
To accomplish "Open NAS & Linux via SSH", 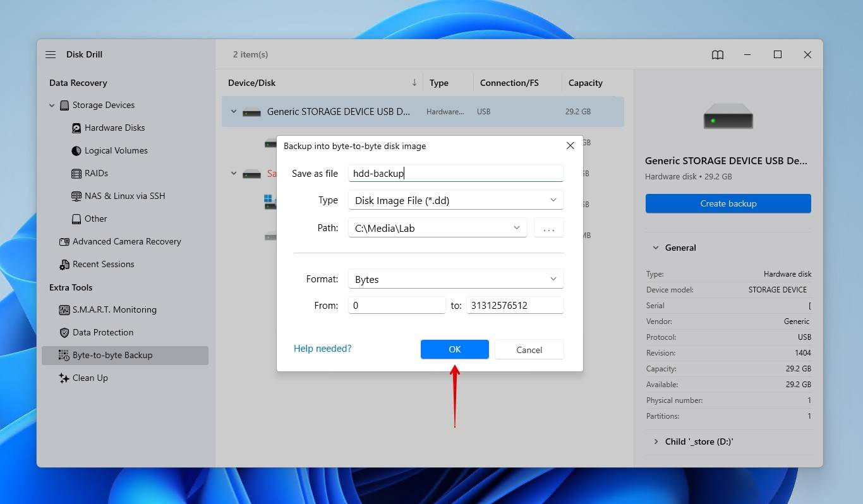I will 124,196.
